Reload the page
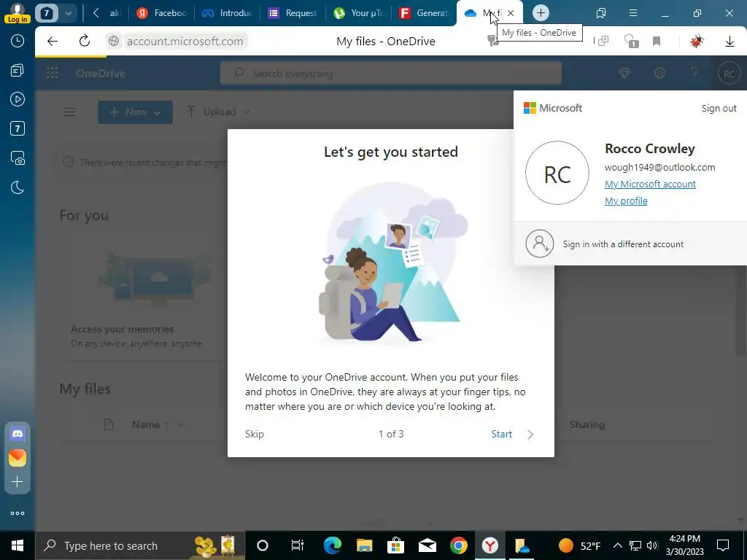747x560 pixels. (85, 41)
